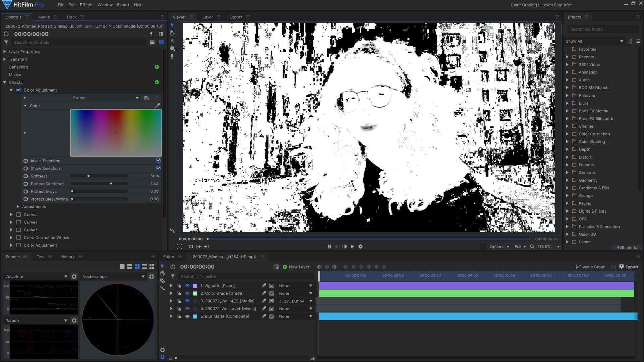Open Viewer Options dropdown
The width and height of the screenshot is (644, 362).
(499, 247)
